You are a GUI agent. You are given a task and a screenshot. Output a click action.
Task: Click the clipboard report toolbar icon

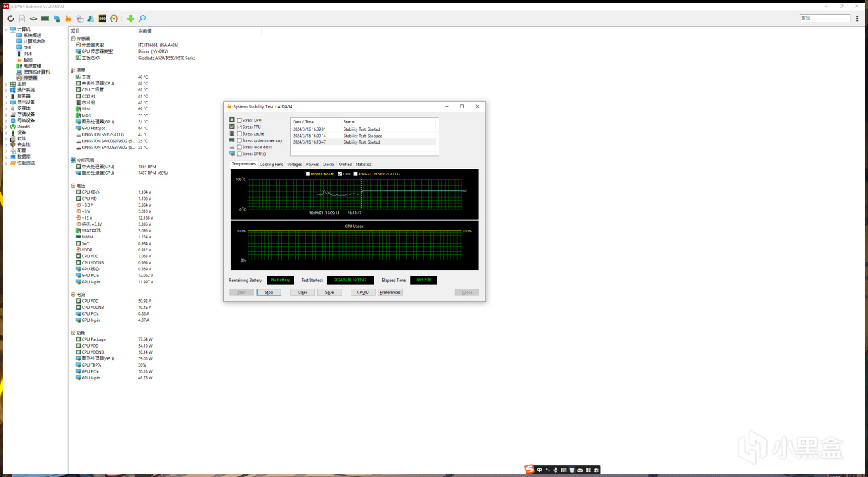(80, 18)
